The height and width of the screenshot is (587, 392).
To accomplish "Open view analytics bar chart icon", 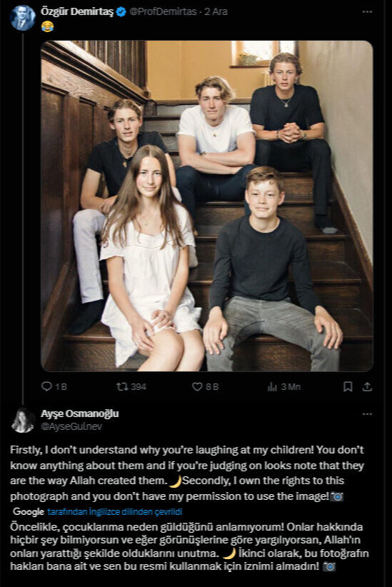I will pyautogui.click(x=272, y=387).
